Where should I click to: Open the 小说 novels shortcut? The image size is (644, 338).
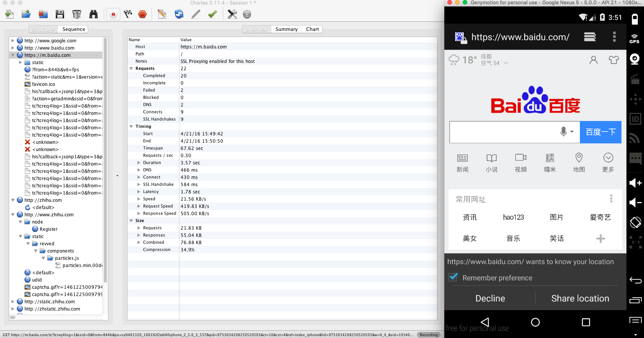(492, 163)
